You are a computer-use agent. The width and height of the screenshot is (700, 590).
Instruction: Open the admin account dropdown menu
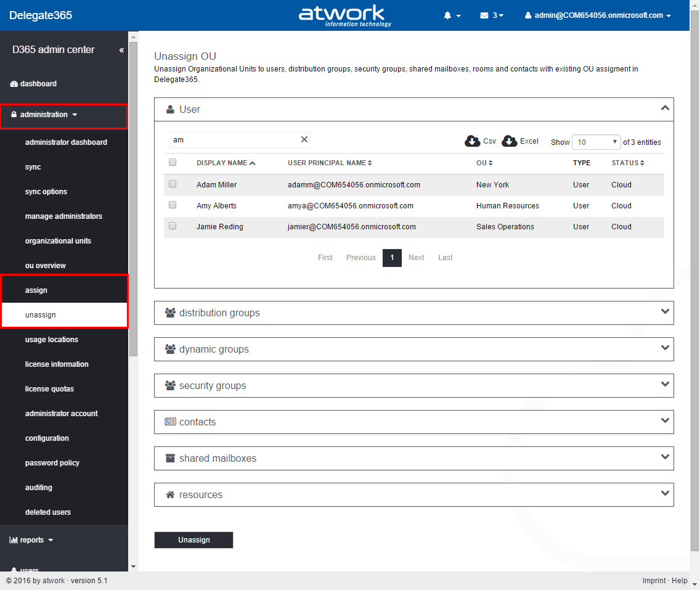[598, 15]
